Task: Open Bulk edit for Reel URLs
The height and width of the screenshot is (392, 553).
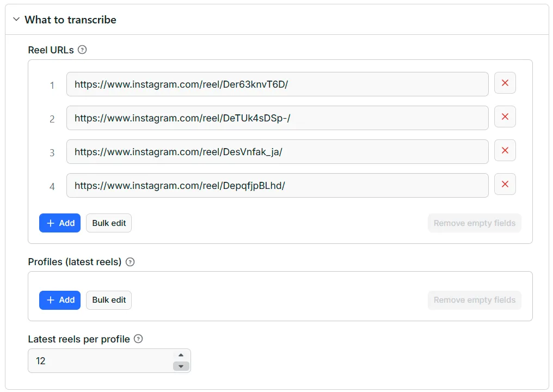Action: 109,223
